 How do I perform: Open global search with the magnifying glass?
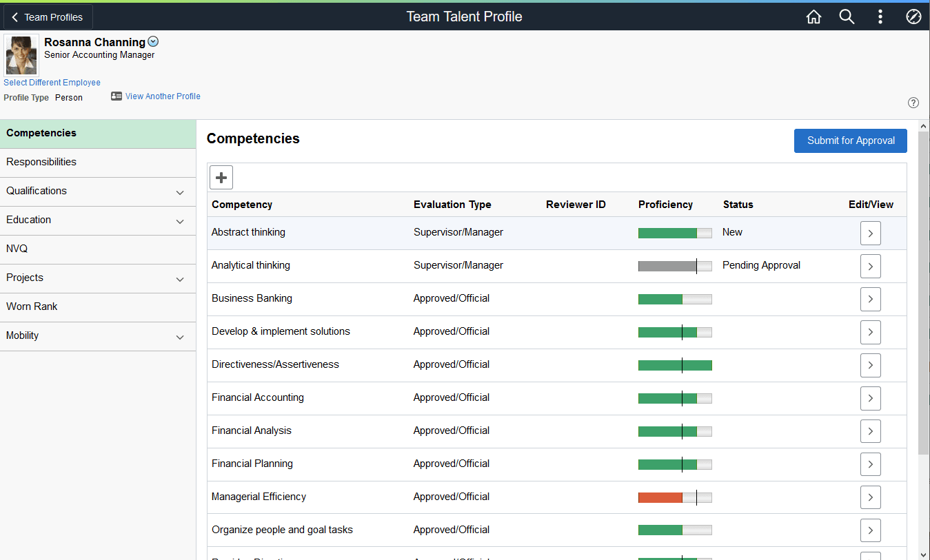847,17
